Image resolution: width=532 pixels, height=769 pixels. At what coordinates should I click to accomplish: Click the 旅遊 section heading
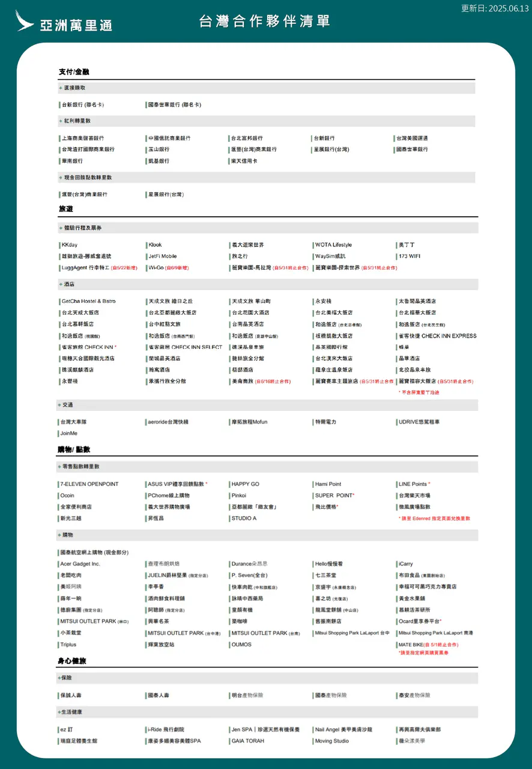click(66, 209)
